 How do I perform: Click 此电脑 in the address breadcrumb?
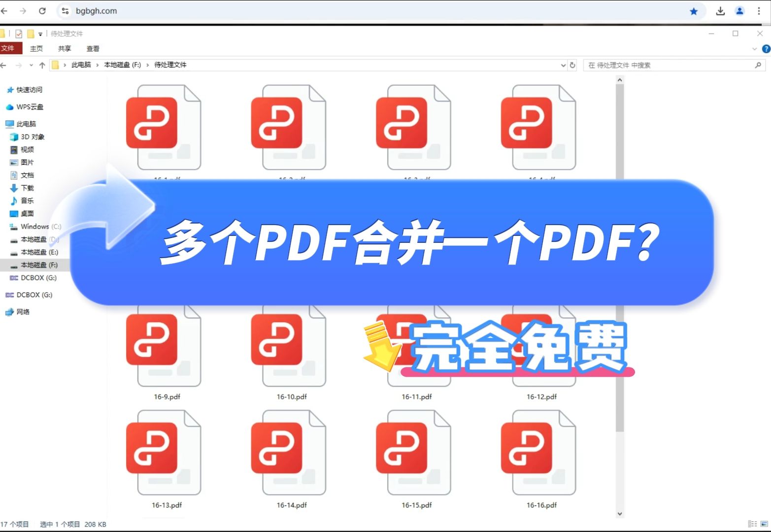(x=81, y=65)
